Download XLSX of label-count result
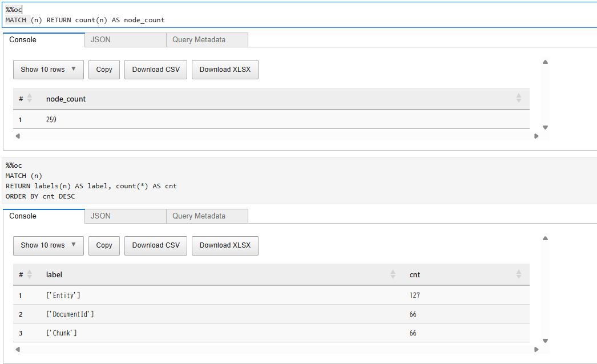Image resolution: width=597 pixels, height=364 pixels. pyautogui.click(x=225, y=245)
